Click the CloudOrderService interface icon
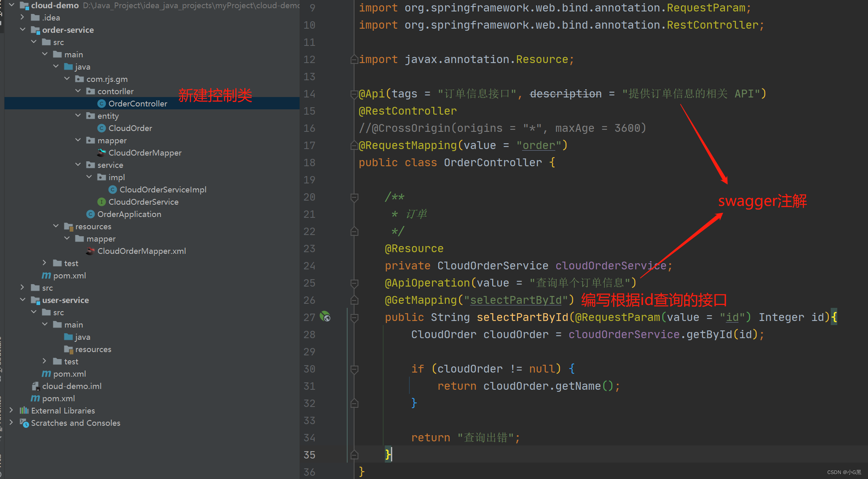868x479 pixels. pos(102,202)
